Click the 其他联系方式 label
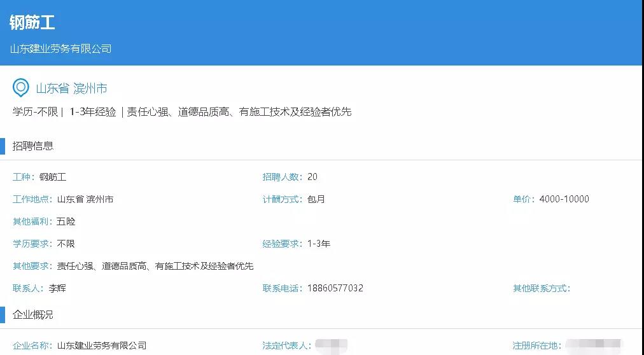Screen dimensions: 644x355 click(542, 288)
